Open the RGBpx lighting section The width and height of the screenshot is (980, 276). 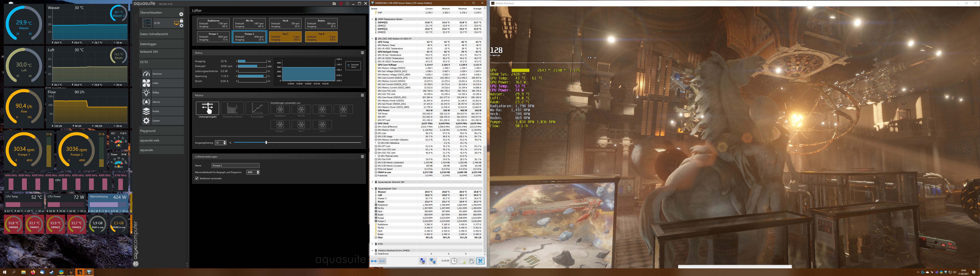tap(163, 92)
